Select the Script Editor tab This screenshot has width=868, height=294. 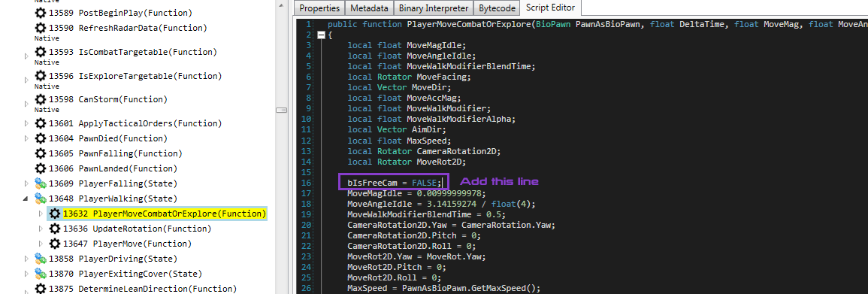[550, 8]
